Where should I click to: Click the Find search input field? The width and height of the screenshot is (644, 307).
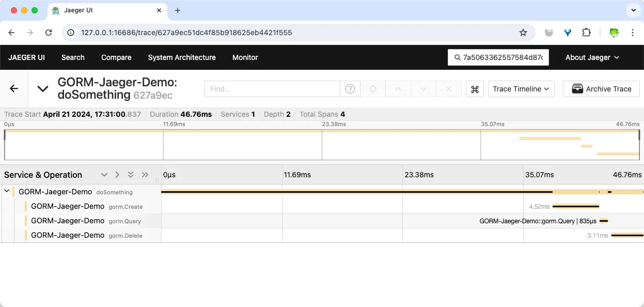coord(272,89)
